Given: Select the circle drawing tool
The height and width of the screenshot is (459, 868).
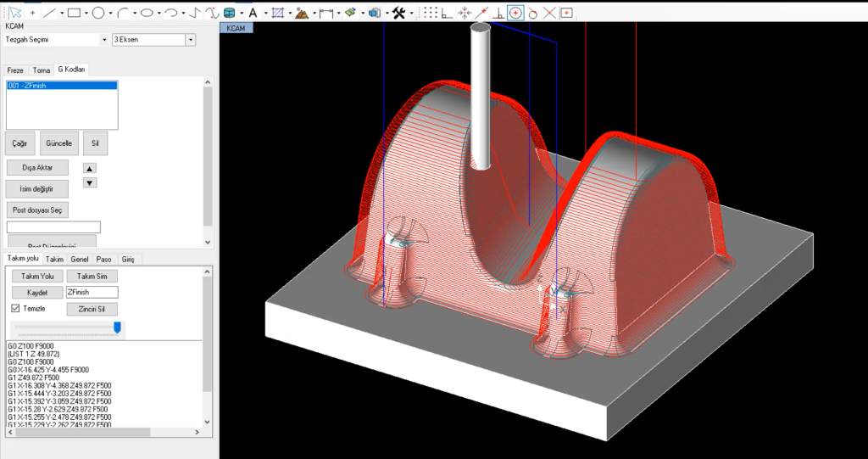Looking at the screenshot, I should 98,13.
